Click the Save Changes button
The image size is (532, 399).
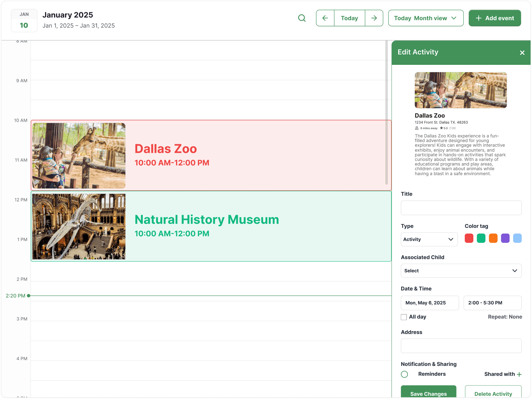coord(428,392)
